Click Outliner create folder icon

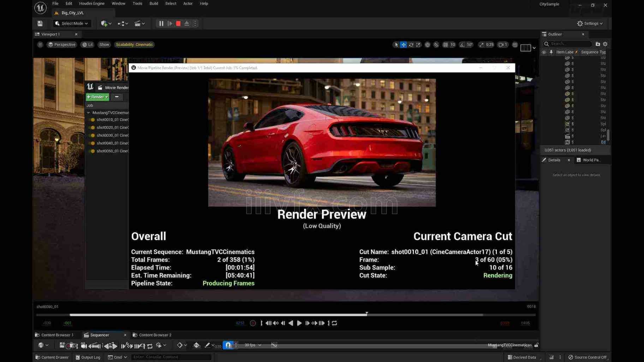click(x=598, y=44)
